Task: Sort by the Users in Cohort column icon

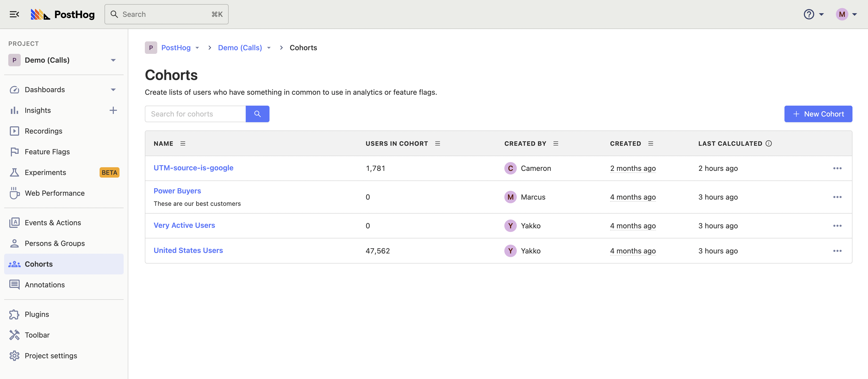Action: 437,144
